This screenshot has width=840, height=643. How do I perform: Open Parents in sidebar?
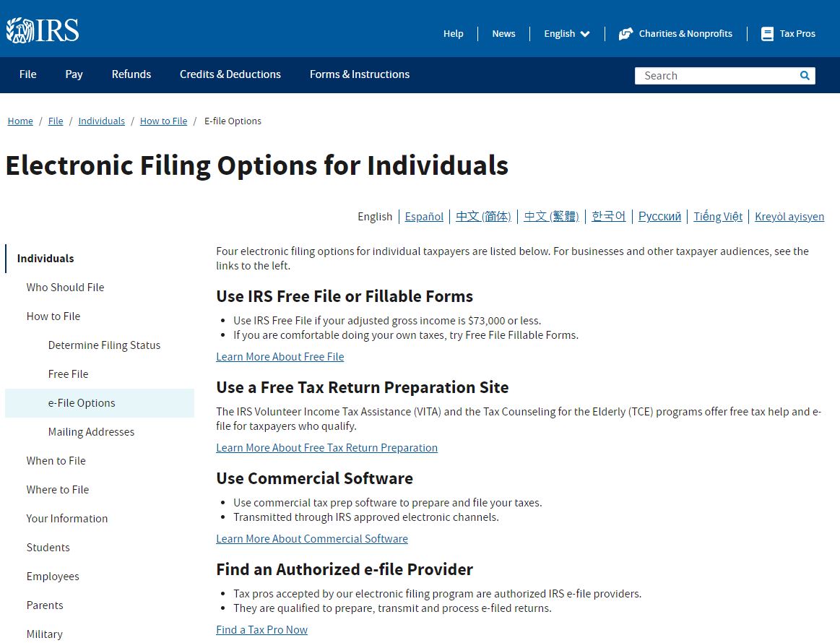[45, 605]
